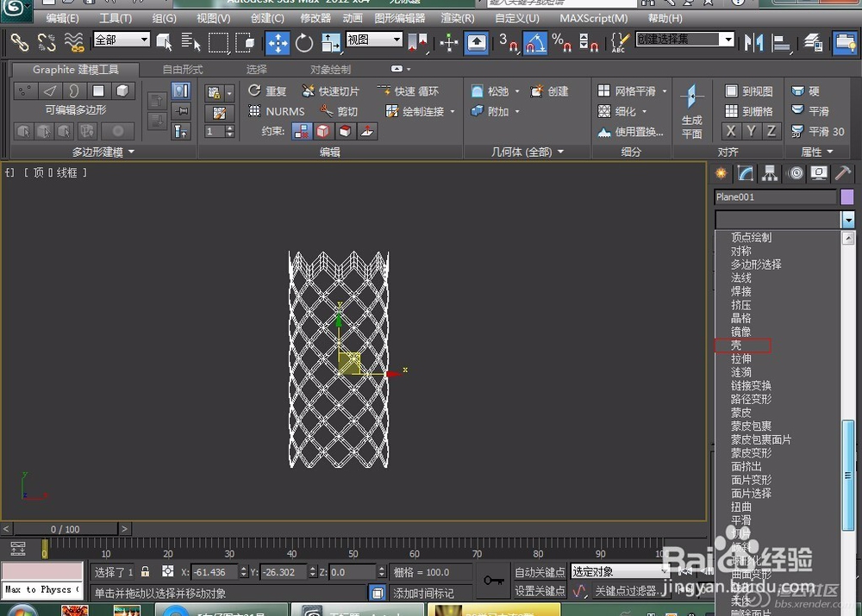This screenshot has width=862, height=616.
Task: Click the 自动关键点 button
Action: coord(540,572)
